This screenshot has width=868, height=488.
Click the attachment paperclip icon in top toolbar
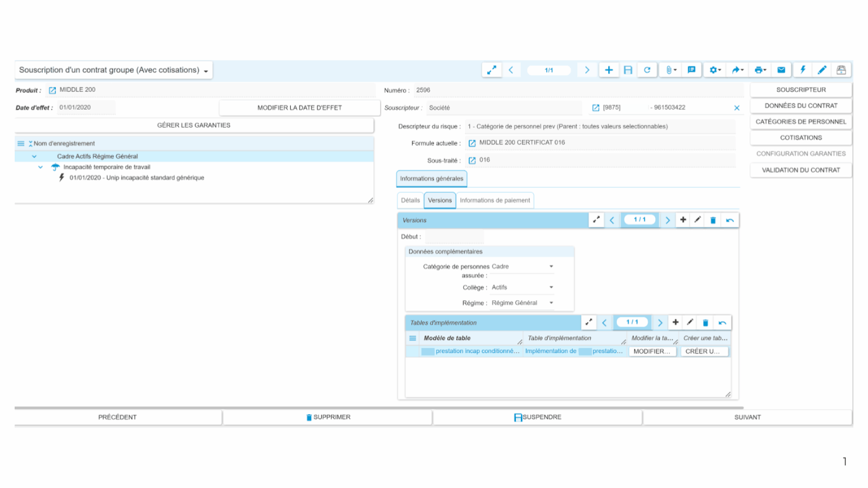670,70
